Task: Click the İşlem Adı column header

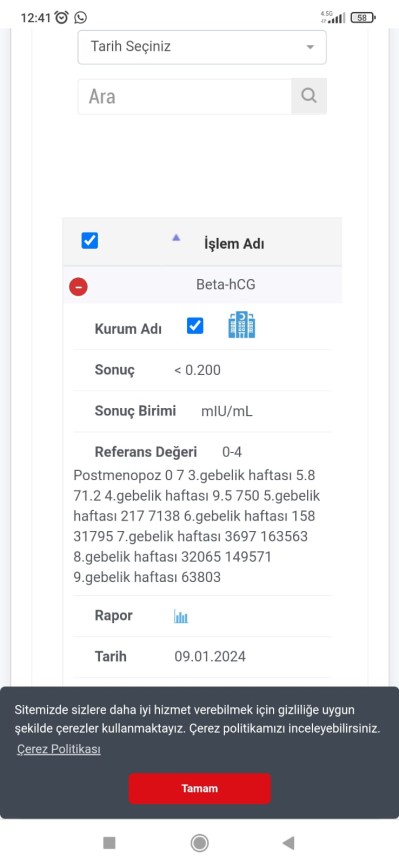Action: pos(234,244)
